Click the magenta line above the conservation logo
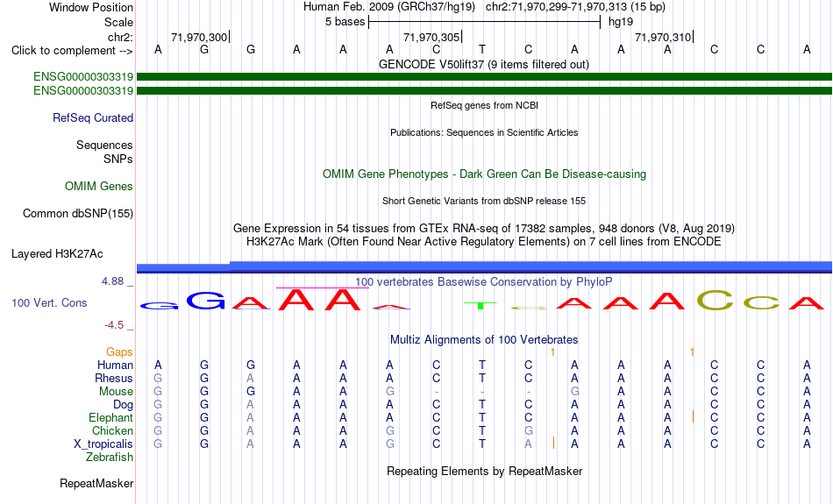Image resolution: width=833 pixels, height=504 pixels. (323, 287)
